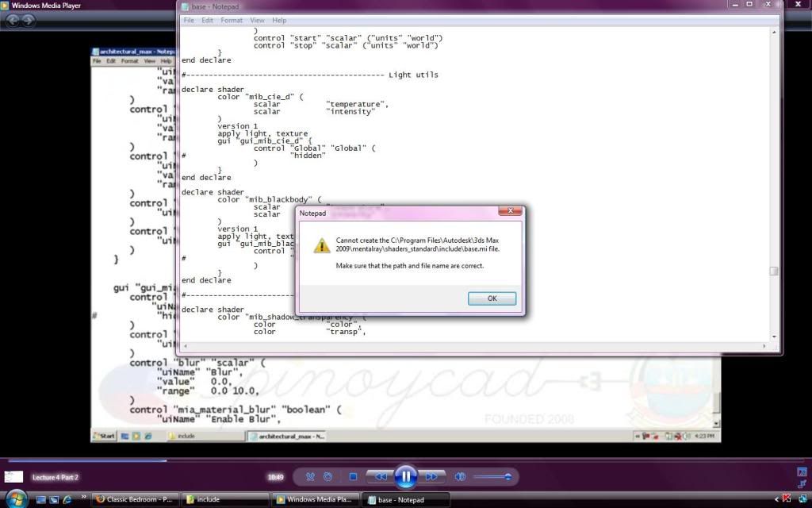Viewport: 812px width, 508px height.
Task: Click the 'Light utils' comment line
Action: [x=310, y=75]
